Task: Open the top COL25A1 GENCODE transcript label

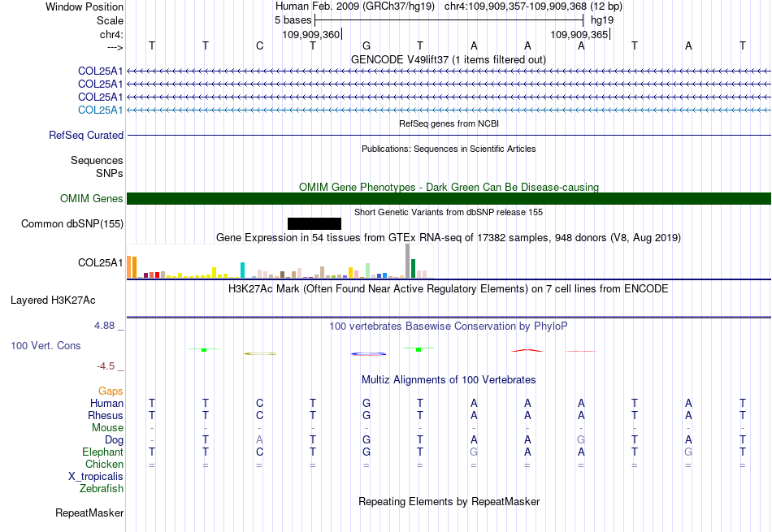Action: [101, 71]
